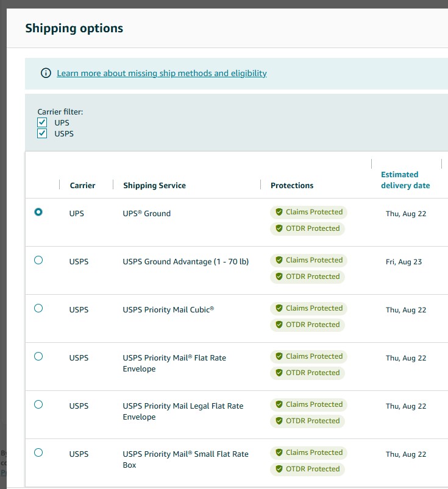Click USPS Priority Mail® Small Flat Rate Box text
448x489 pixels.
[185, 459]
